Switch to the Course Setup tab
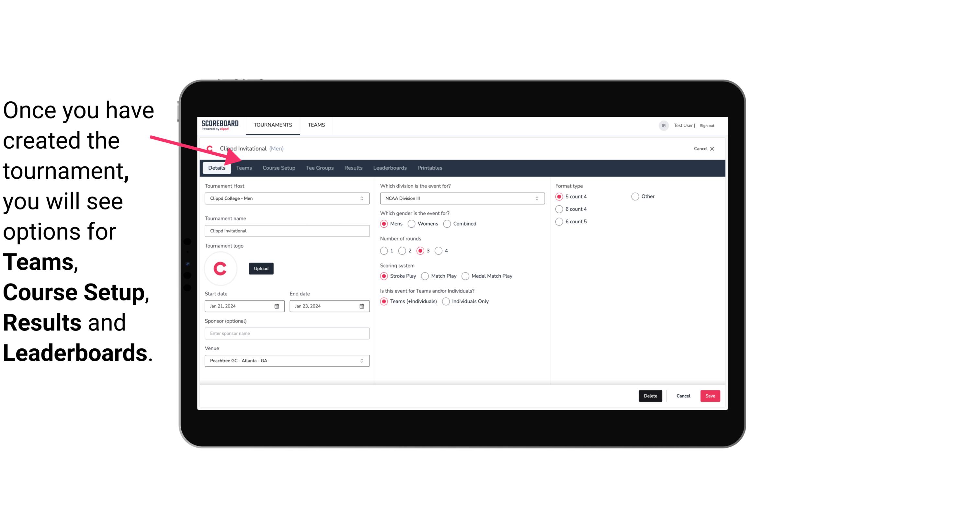980x527 pixels. pyautogui.click(x=278, y=167)
